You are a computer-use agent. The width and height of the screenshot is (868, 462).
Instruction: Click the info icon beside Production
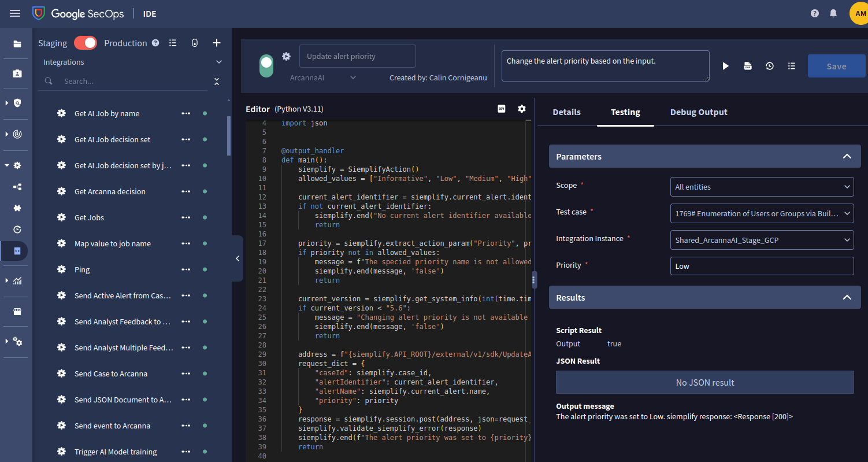[x=155, y=43]
